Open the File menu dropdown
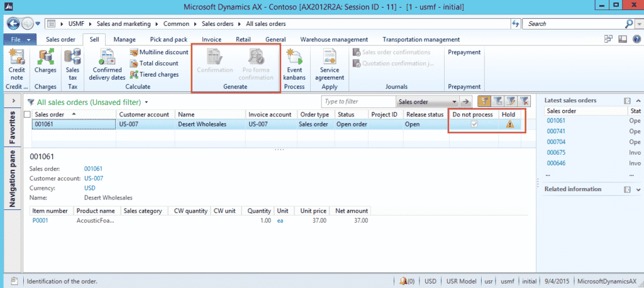The height and width of the screenshot is (288, 644). coord(21,40)
